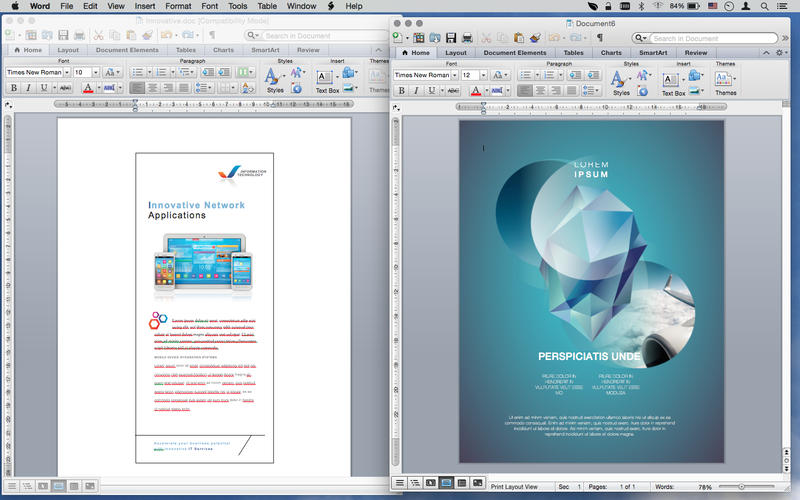The height and width of the screenshot is (500, 800).
Task: Toggle Bold in Document6 ribbon
Action: coord(401,91)
